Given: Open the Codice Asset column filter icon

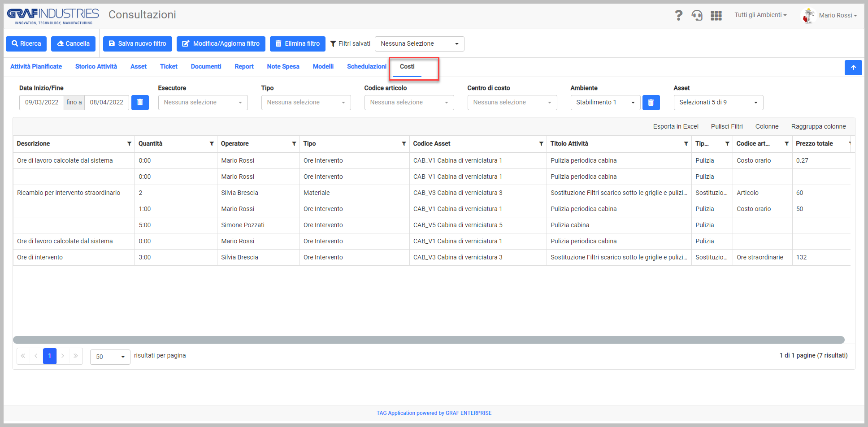Looking at the screenshot, I should (541, 144).
